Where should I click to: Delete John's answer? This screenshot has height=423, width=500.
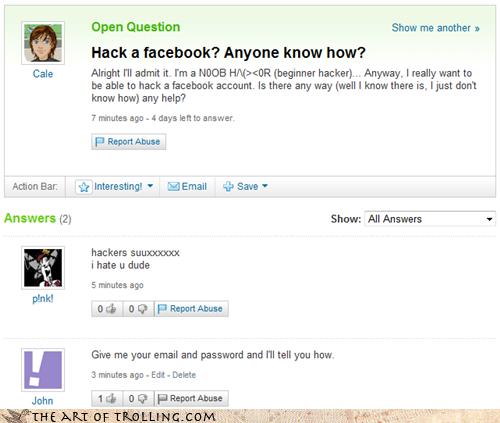pyautogui.click(x=184, y=375)
